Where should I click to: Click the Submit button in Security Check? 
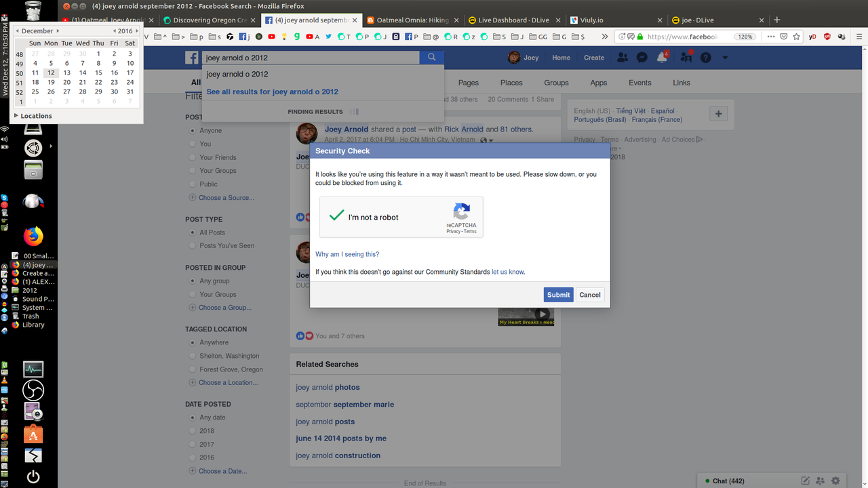(558, 295)
